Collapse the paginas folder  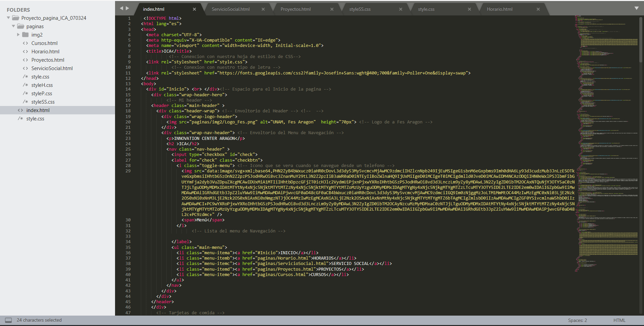click(13, 26)
